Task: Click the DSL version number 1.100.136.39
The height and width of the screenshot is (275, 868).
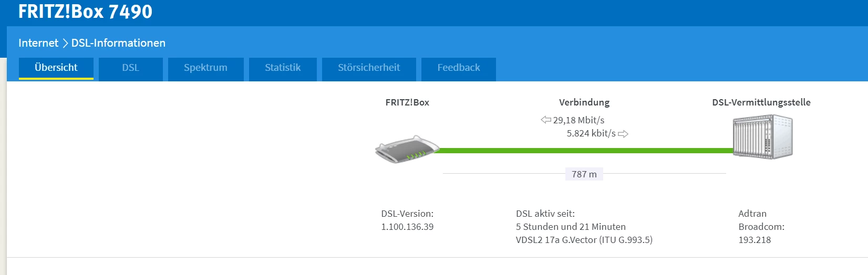Action: point(407,227)
